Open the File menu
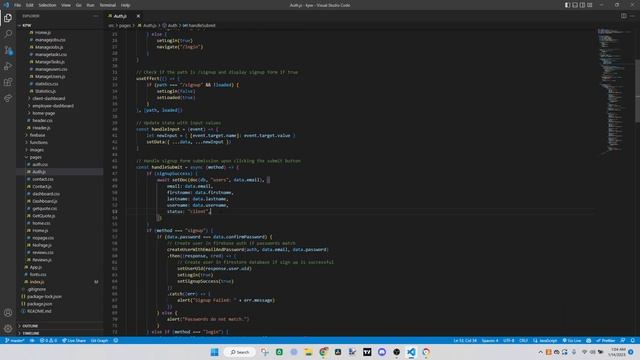 18,5
